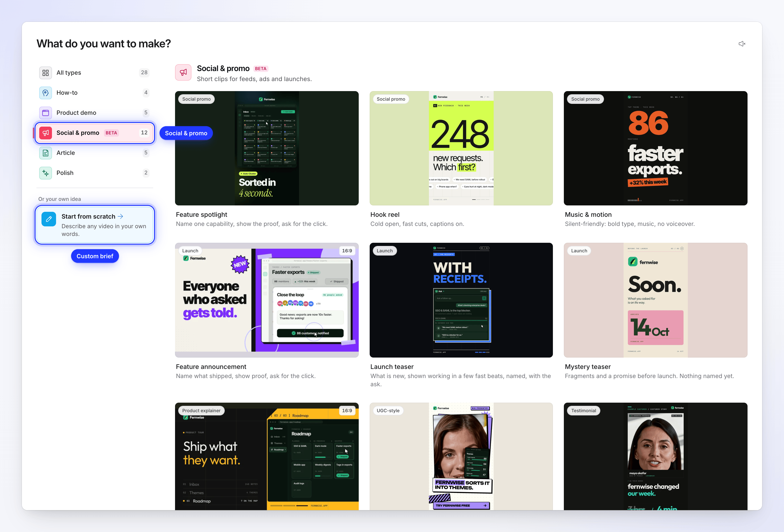This screenshot has width=784, height=532.
Task: Click the 16:9 badge on Feature announcement
Action: 347,251
